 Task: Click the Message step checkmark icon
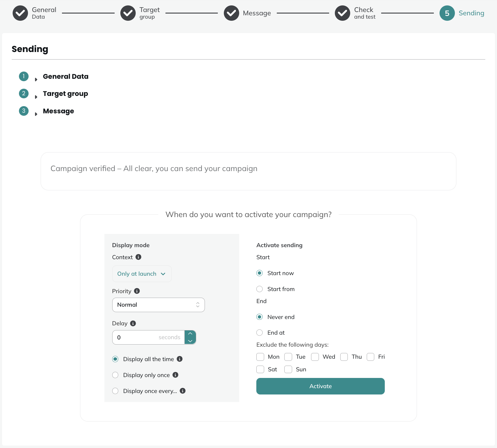click(x=231, y=13)
